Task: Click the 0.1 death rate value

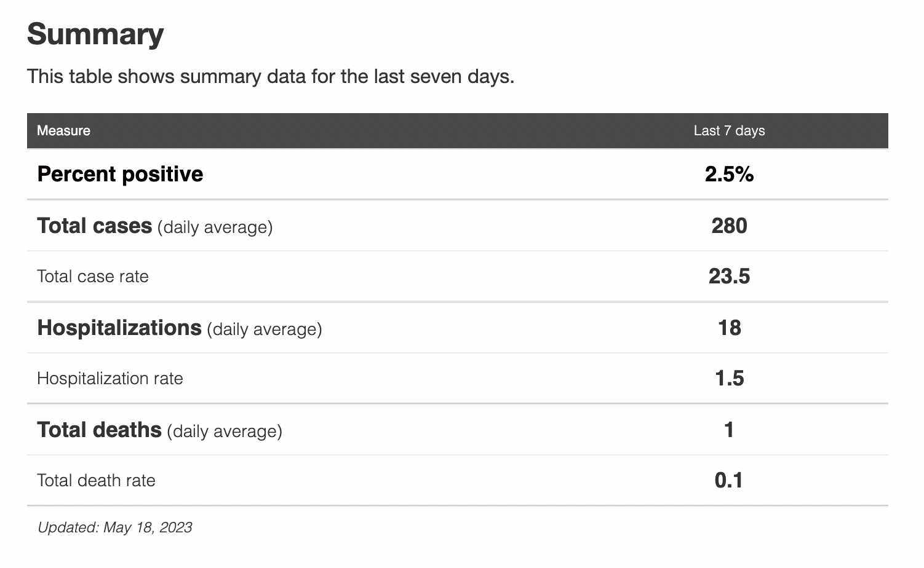Action: click(729, 480)
